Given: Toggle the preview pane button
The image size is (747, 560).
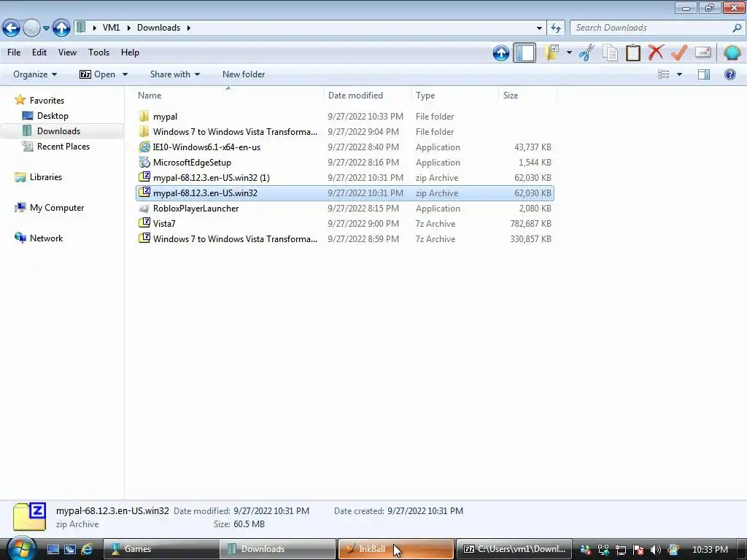Looking at the screenshot, I should click(704, 74).
